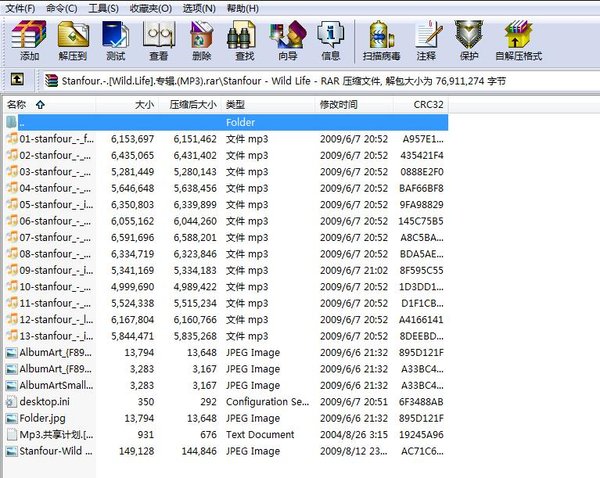
Task: Click the parent folder icon in first row
Action: coord(11,122)
